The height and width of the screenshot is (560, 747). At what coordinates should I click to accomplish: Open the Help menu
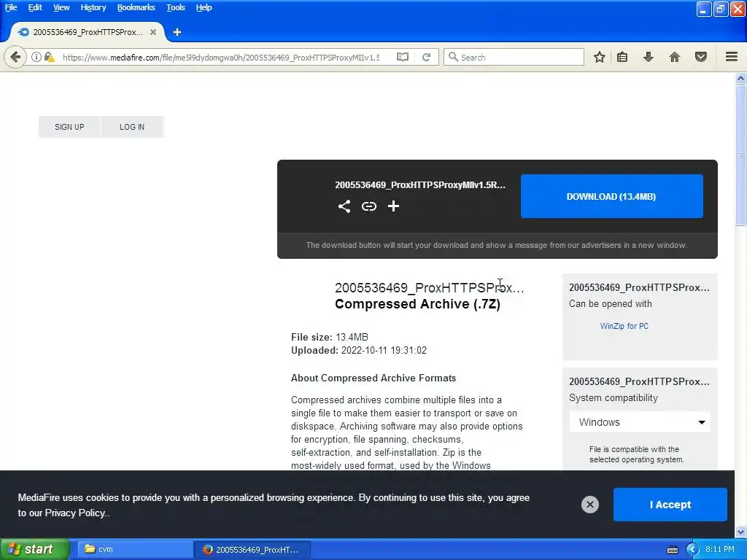pyautogui.click(x=204, y=7)
